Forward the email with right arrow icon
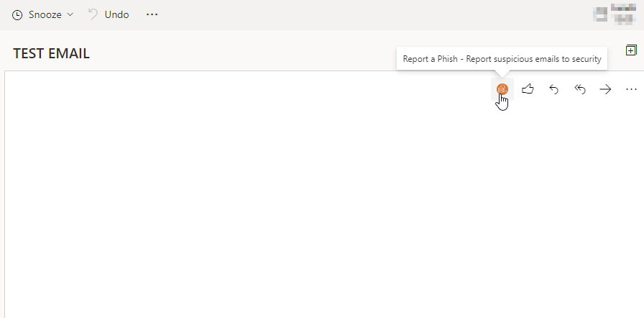 pyautogui.click(x=605, y=89)
